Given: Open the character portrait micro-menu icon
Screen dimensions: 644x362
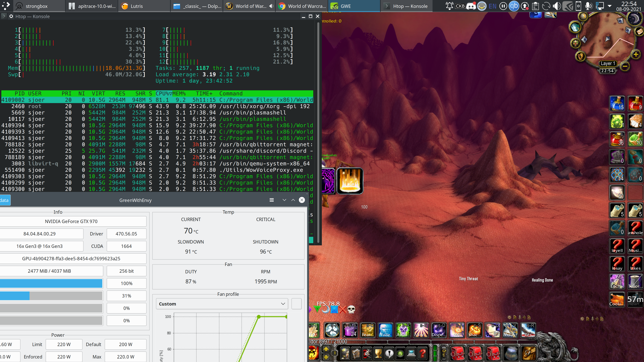Looking at the screenshot, I should [345, 353].
